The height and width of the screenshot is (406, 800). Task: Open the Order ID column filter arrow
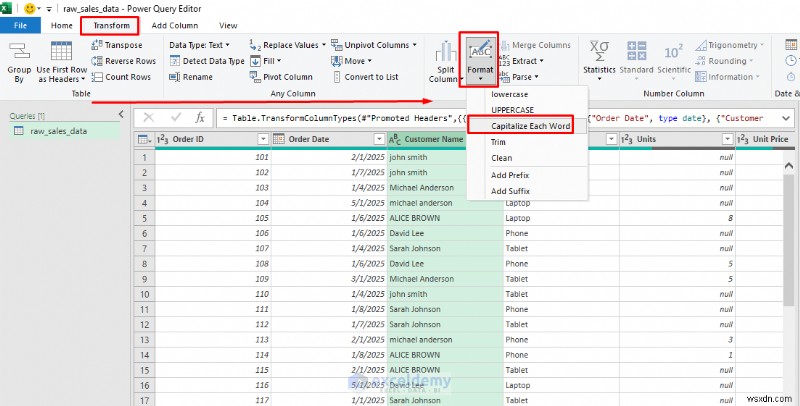pyautogui.click(x=263, y=139)
